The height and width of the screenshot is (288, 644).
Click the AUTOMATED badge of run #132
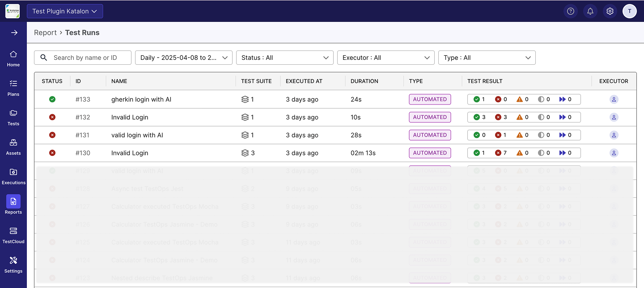click(x=430, y=117)
